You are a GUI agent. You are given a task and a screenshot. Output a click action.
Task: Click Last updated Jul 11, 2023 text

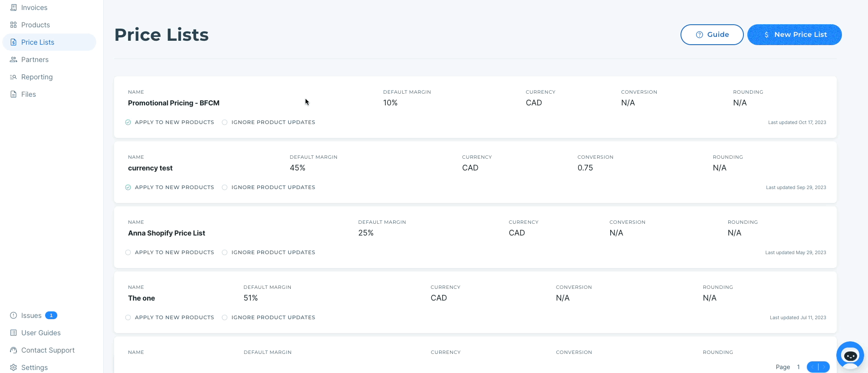coord(798,317)
